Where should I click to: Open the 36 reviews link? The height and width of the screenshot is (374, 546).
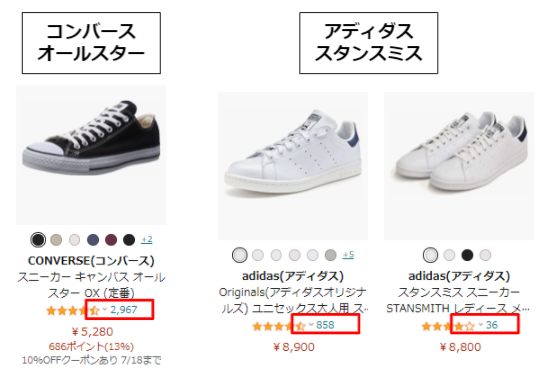point(492,325)
